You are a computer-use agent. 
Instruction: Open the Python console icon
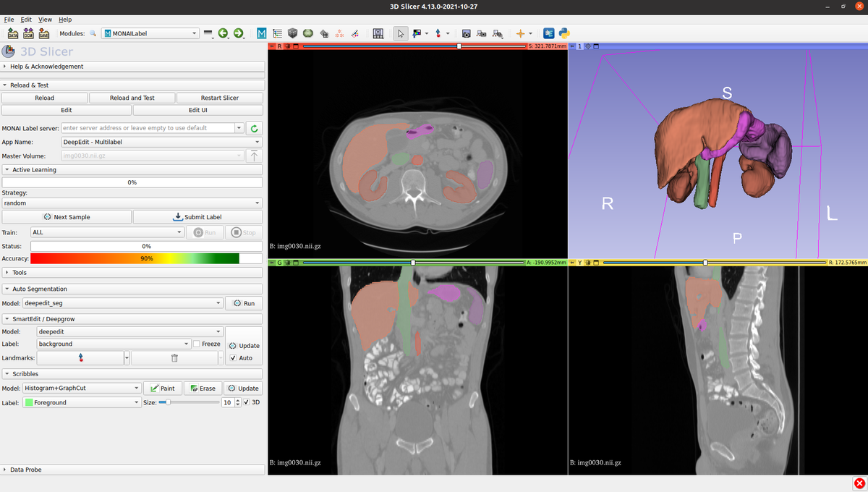563,33
